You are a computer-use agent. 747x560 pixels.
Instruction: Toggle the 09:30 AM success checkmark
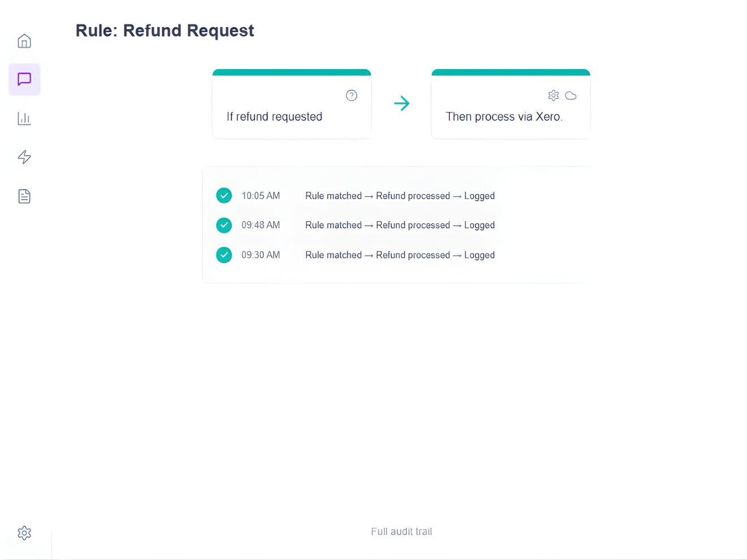point(224,255)
